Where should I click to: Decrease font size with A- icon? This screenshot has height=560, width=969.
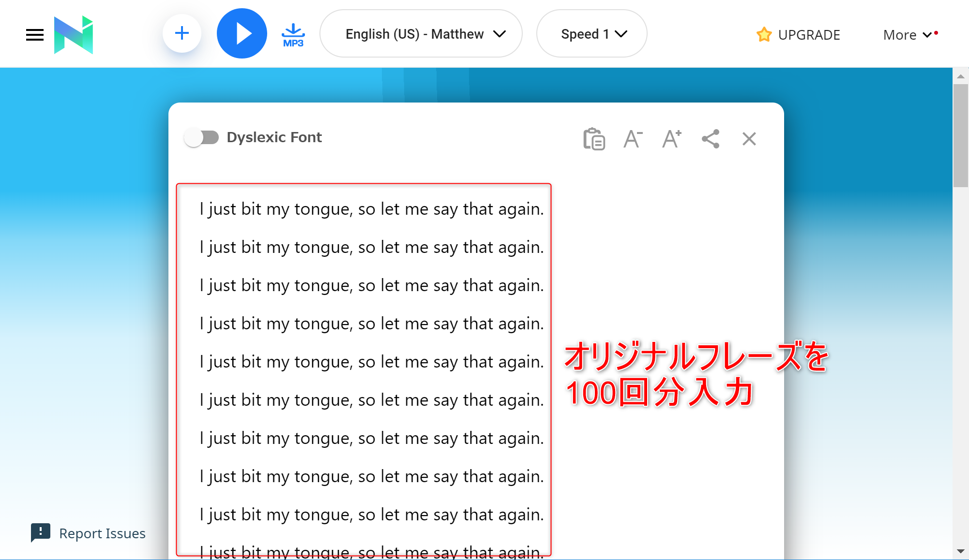point(633,139)
